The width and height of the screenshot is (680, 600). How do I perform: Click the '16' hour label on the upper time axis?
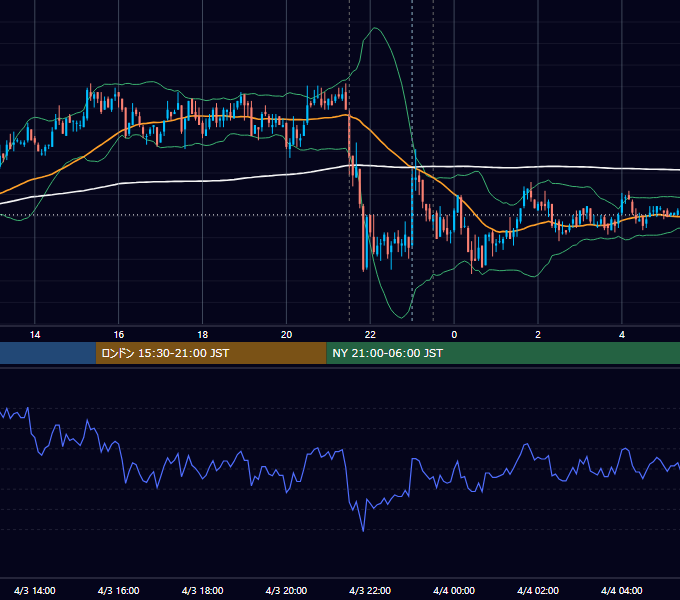click(118, 335)
